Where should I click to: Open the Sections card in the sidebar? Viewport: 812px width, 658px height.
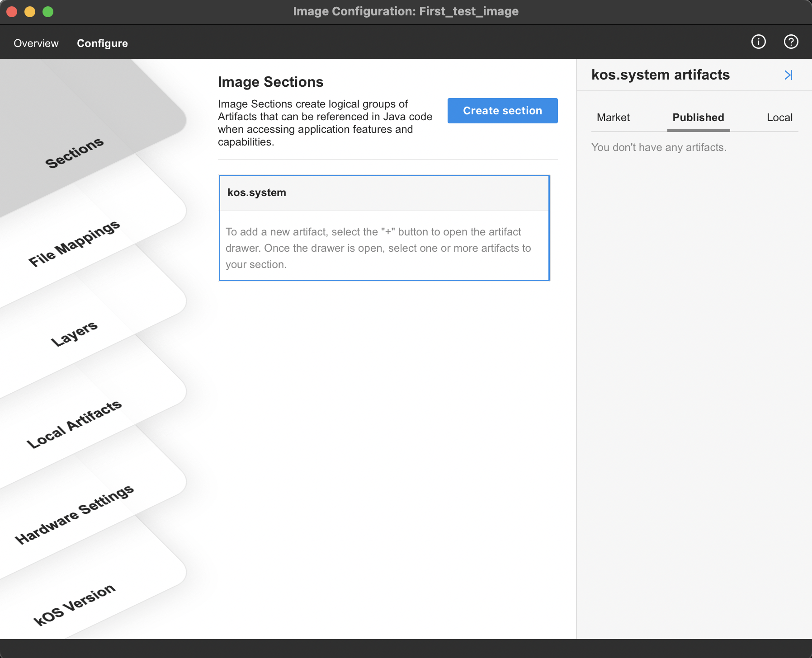click(x=75, y=153)
